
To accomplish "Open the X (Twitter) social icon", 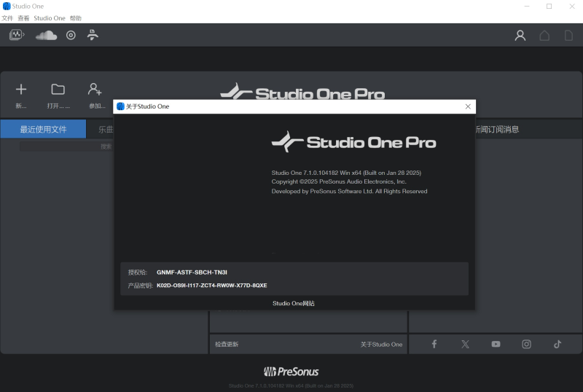I will click(x=465, y=344).
